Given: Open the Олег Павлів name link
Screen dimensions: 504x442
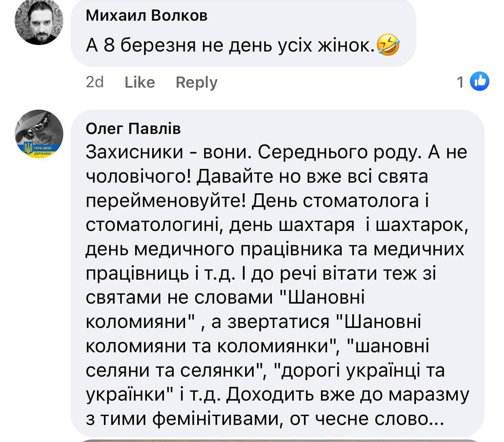Looking at the screenshot, I should [x=133, y=129].
